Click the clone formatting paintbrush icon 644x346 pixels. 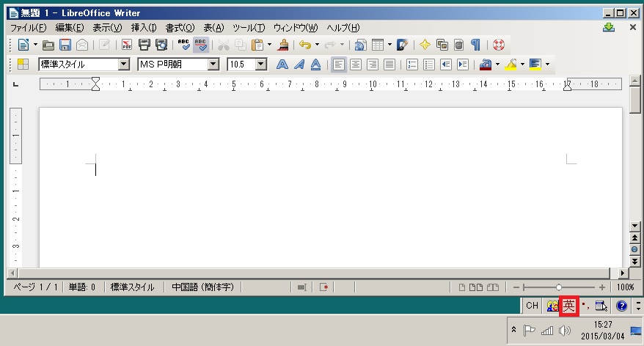pos(282,45)
